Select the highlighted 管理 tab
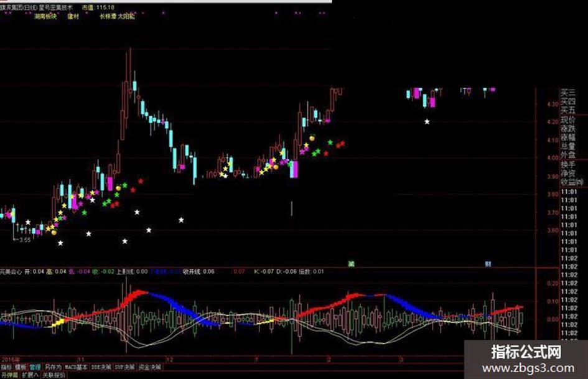 pos(35,367)
